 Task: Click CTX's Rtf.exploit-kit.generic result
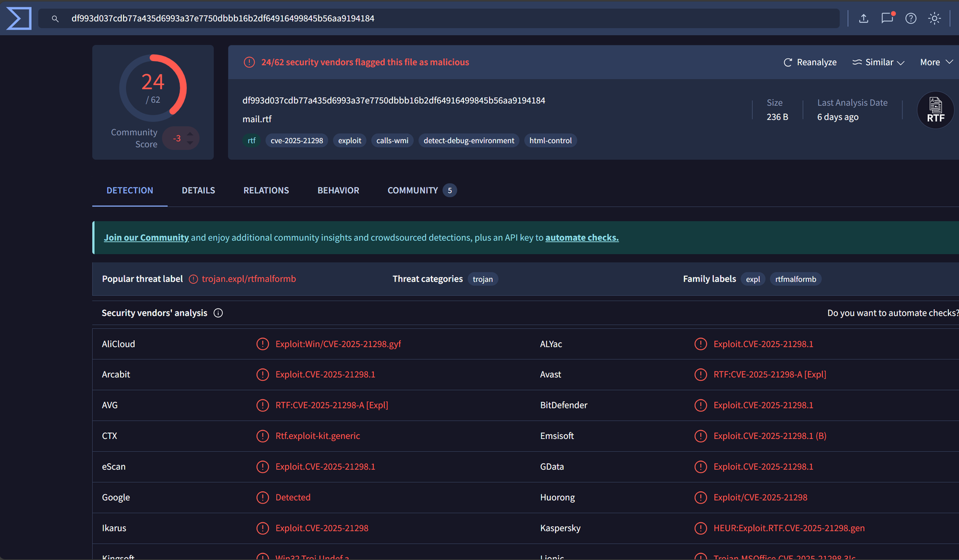pos(318,436)
